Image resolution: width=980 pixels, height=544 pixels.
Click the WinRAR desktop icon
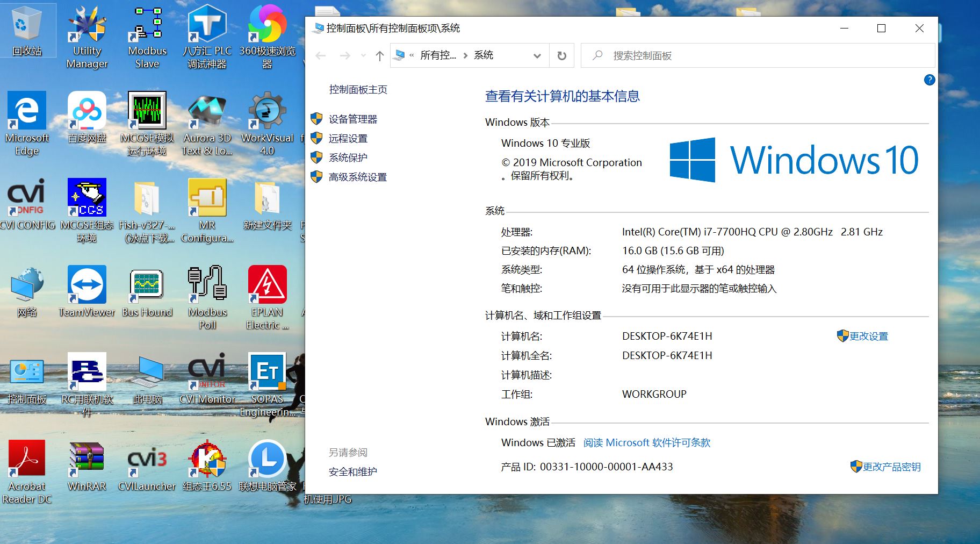coord(87,460)
